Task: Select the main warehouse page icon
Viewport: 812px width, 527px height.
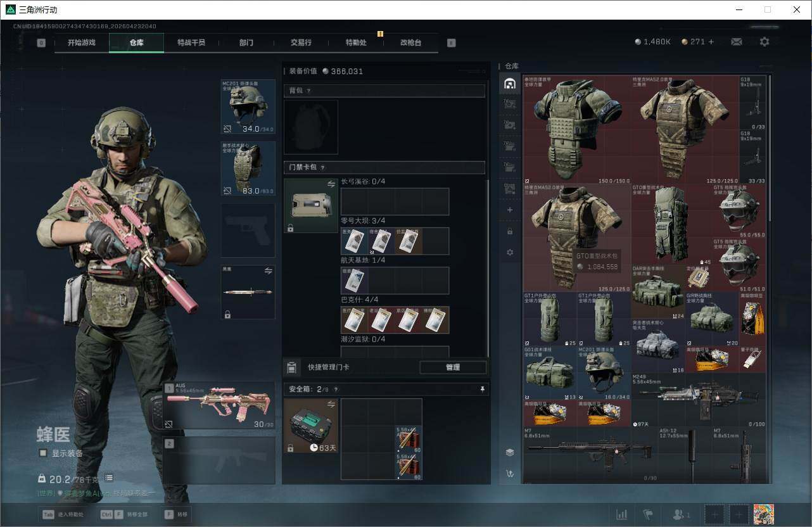Action: click(x=510, y=84)
